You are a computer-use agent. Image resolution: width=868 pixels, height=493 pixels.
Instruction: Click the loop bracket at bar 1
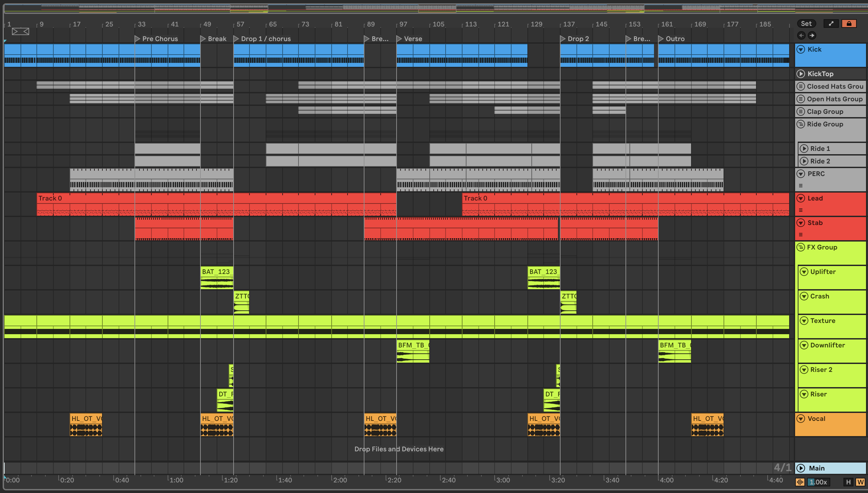click(20, 31)
